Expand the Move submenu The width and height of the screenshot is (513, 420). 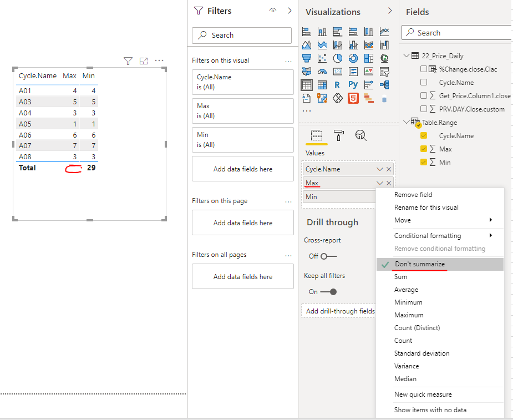(x=440, y=220)
